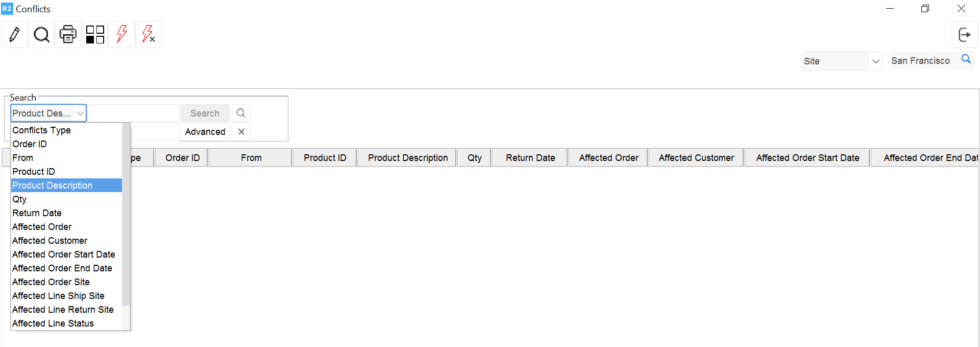Expand the search field dropdown showing Product Des...
Image resolution: width=980 pixels, height=347 pixels.
point(80,113)
